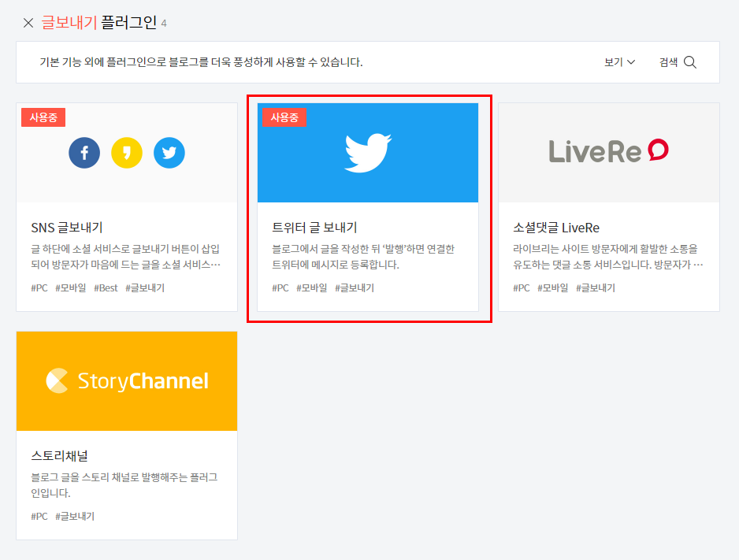Select #PC tag in LiveRe card
The height and width of the screenshot is (560, 739).
click(522, 287)
